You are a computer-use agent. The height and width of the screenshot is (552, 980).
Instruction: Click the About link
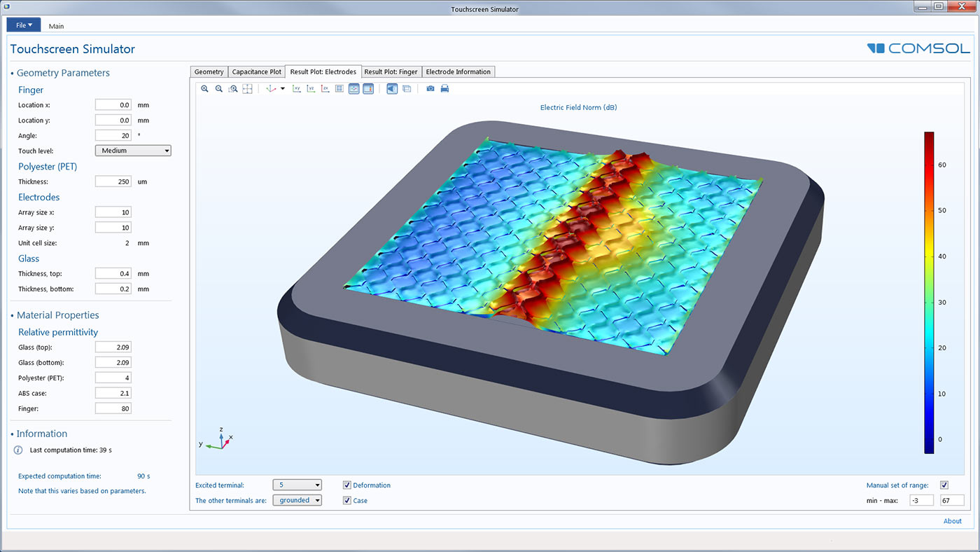coord(952,521)
